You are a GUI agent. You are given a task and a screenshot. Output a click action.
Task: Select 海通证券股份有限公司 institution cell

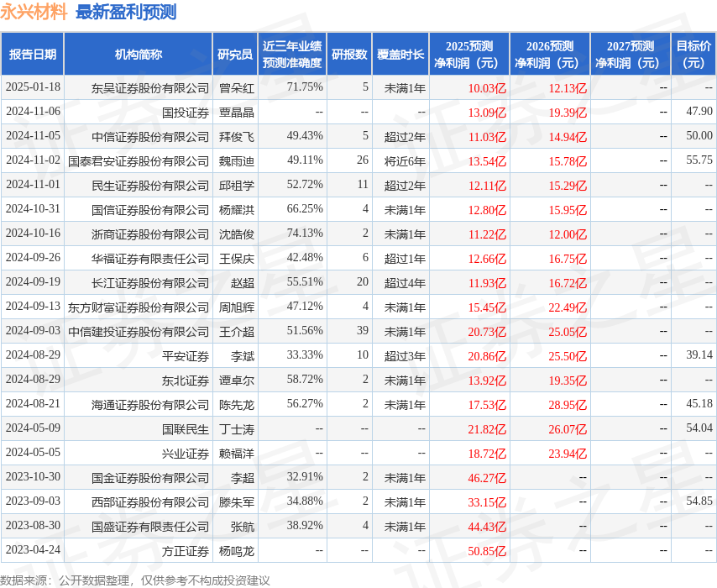(x=150, y=405)
